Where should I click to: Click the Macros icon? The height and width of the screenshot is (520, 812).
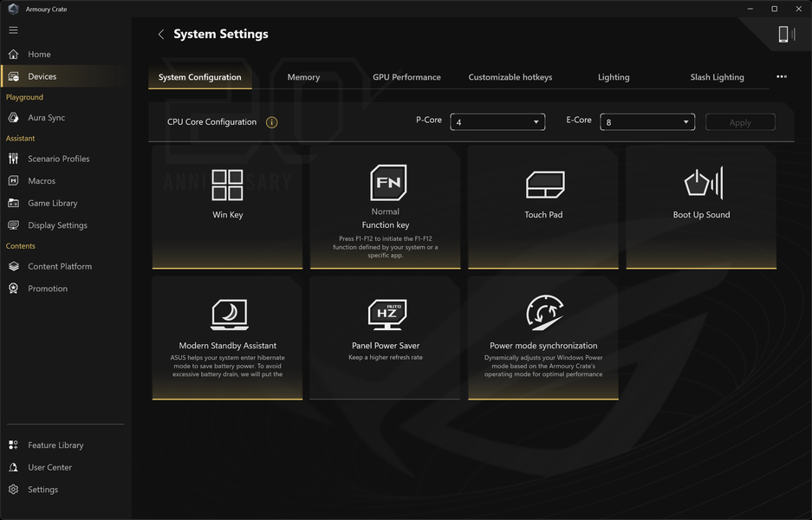(14, 181)
